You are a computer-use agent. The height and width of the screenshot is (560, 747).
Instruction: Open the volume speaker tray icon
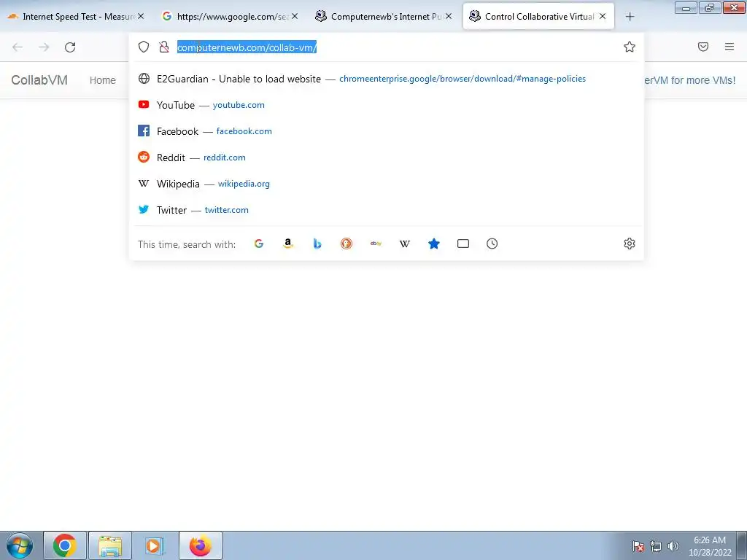[673, 545]
